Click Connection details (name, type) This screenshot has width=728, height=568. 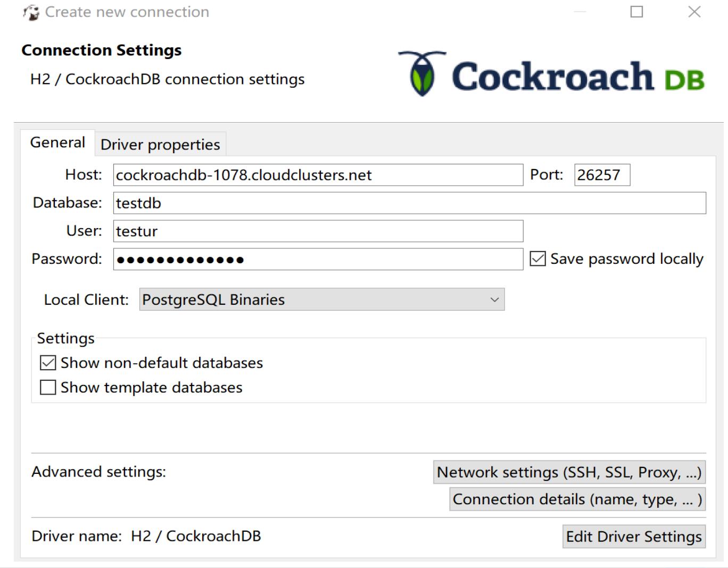(x=576, y=499)
